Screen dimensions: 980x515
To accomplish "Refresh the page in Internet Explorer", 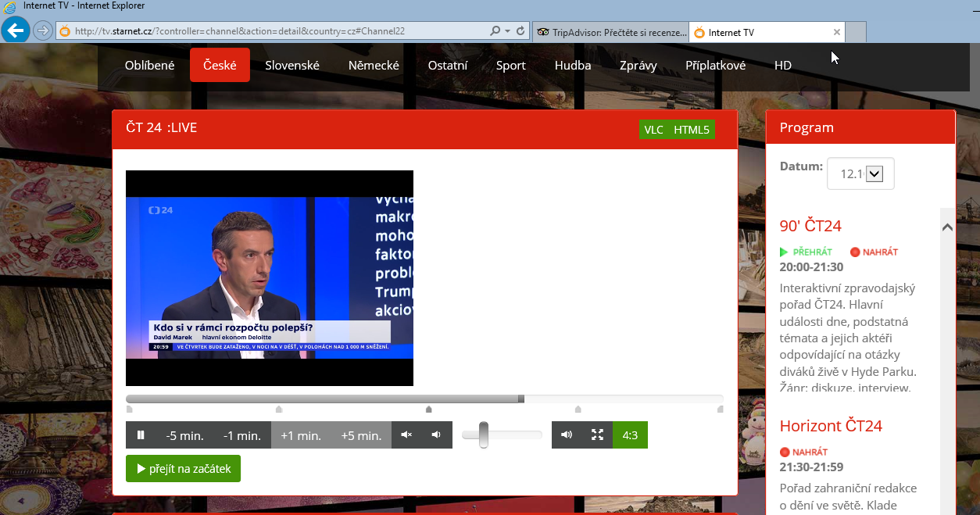I will [x=521, y=31].
